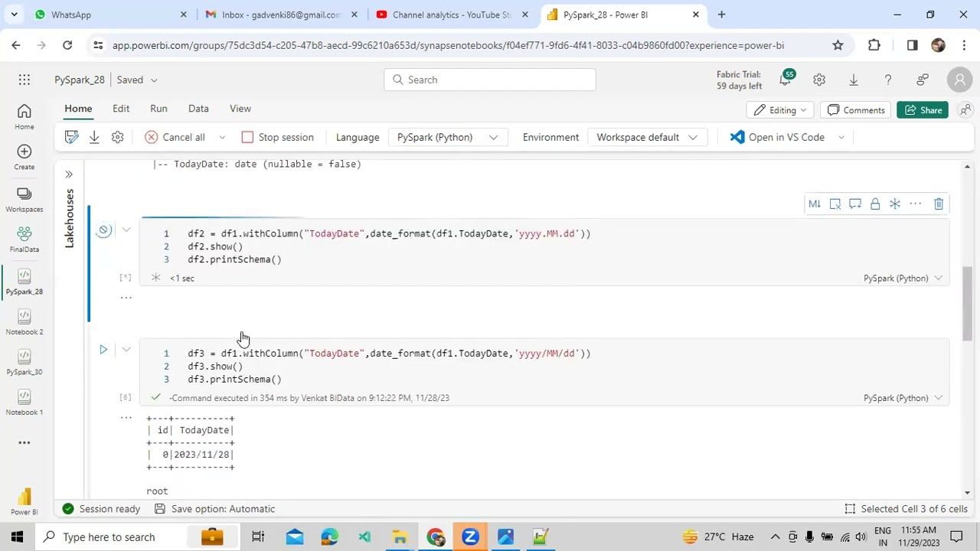Click Open in VS Code button
Screen dimensions: 980x551
click(777, 137)
